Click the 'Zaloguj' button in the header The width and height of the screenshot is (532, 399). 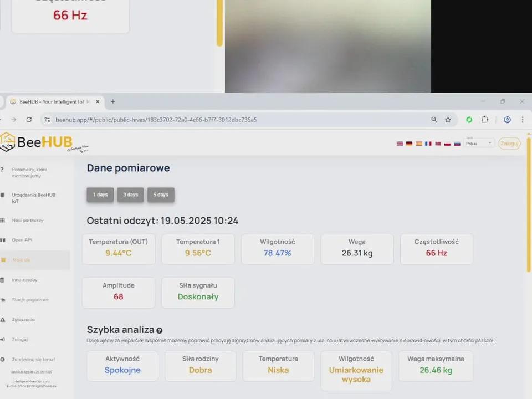(x=509, y=144)
